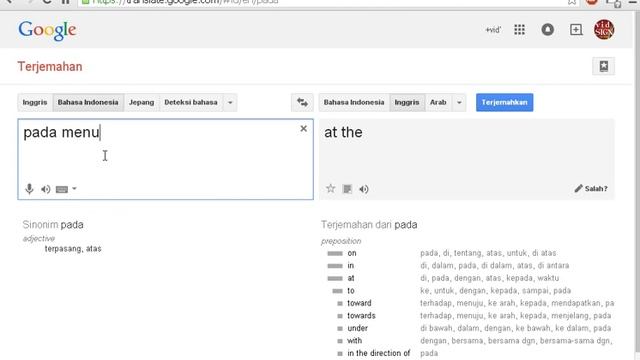The width and height of the screenshot is (640, 360).
Task: Open the Phrasebook star button
Action: tap(603, 66)
